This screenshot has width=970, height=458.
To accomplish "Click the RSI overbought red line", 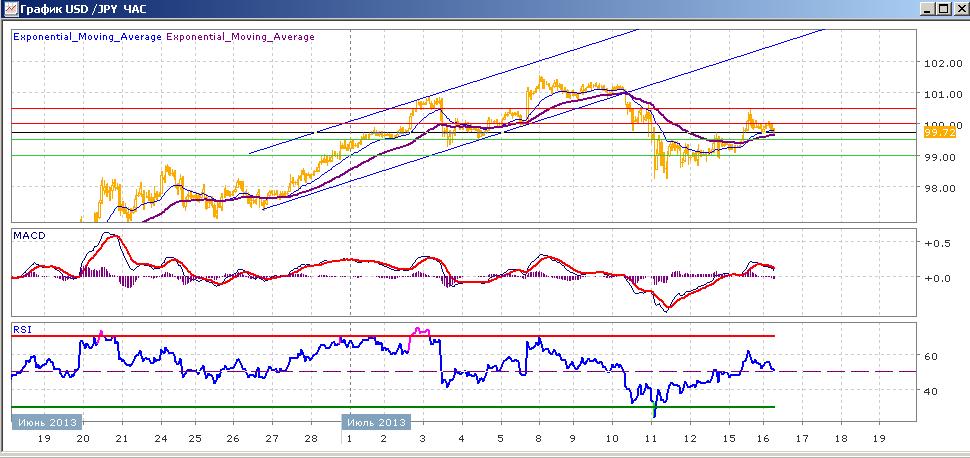I will (x=393, y=336).
